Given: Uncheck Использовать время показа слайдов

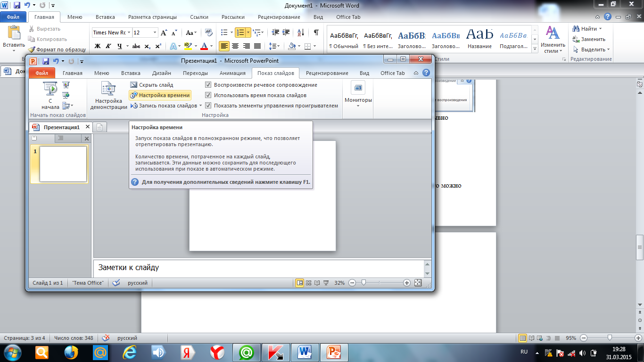Looking at the screenshot, I should [208, 95].
